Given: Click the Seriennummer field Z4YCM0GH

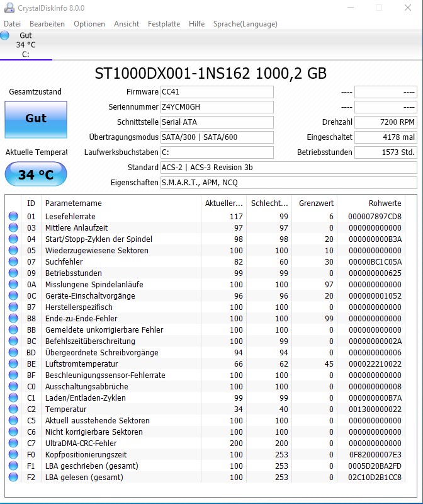Looking at the screenshot, I should pyautogui.click(x=217, y=107).
